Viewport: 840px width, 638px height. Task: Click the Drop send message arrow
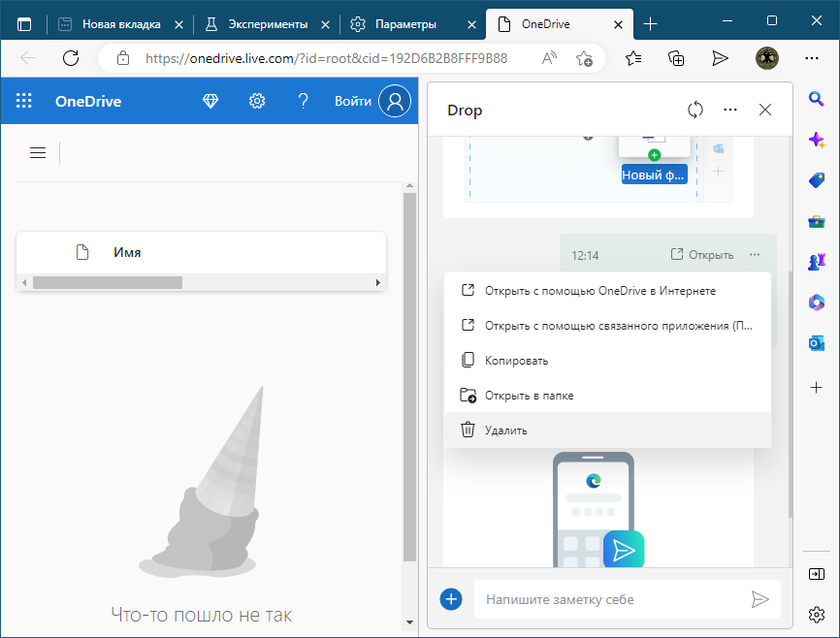point(760,599)
